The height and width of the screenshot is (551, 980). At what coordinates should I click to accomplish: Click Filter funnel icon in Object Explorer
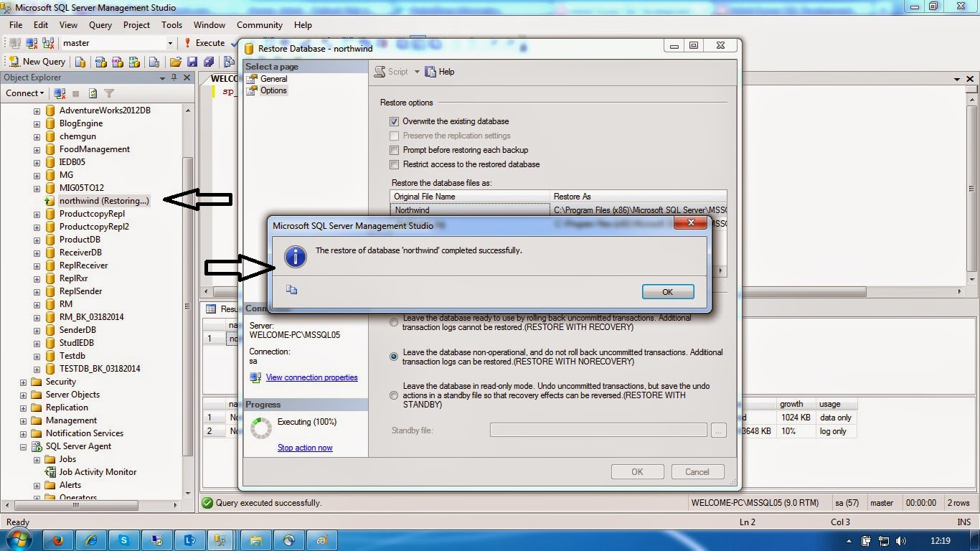[x=109, y=93]
